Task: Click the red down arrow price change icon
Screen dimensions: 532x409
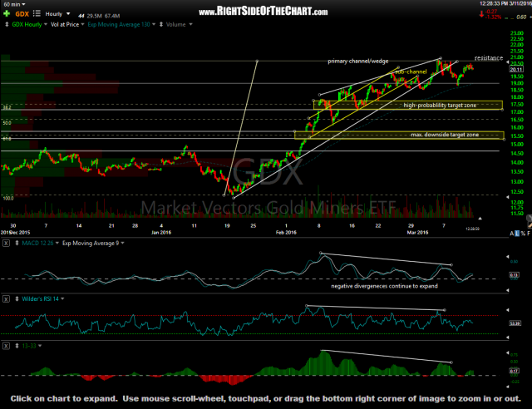Action: (x=481, y=14)
